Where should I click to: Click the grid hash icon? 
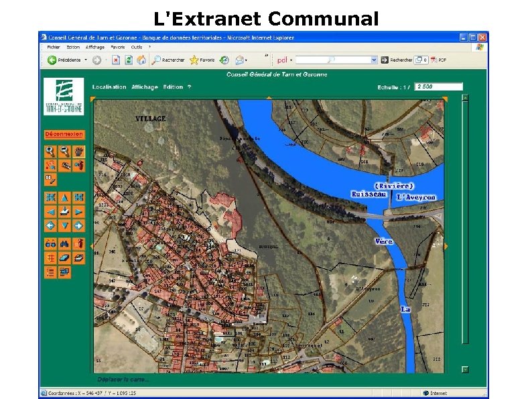pos(50,258)
